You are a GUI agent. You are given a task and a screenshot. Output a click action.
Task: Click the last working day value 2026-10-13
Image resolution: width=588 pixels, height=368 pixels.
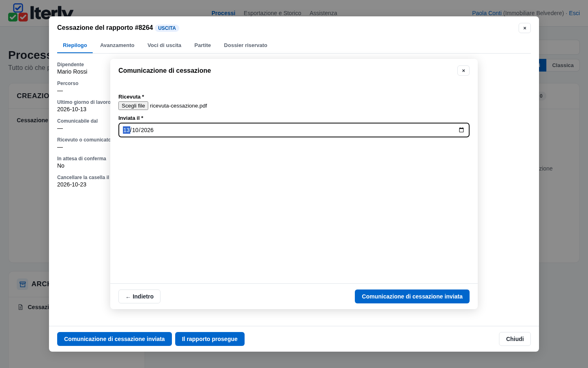click(72, 109)
